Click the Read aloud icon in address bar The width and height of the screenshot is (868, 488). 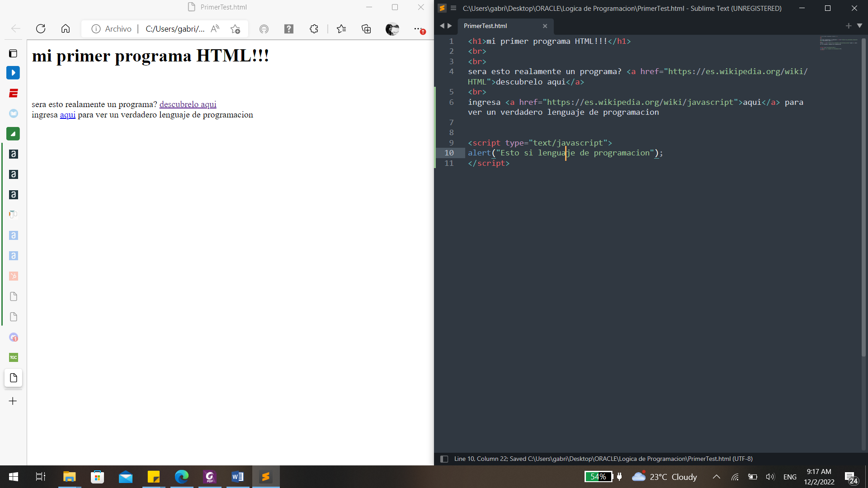click(x=215, y=29)
